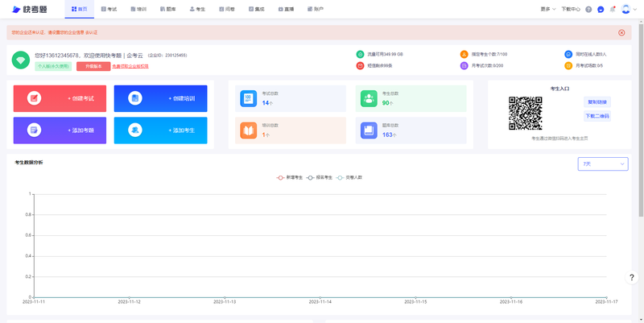Click the 短信剩余 SMS icon
644x323 pixels.
click(x=360, y=66)
